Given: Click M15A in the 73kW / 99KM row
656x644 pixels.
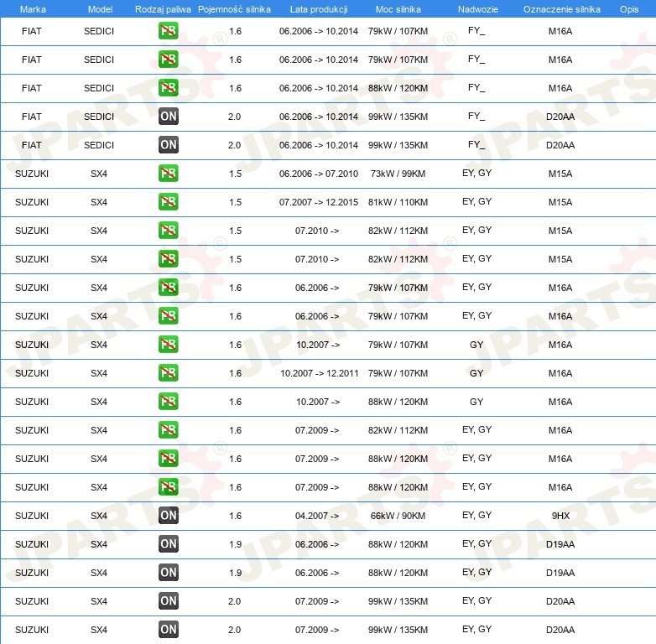Looking at the screenshot, I should pos(560,174).
